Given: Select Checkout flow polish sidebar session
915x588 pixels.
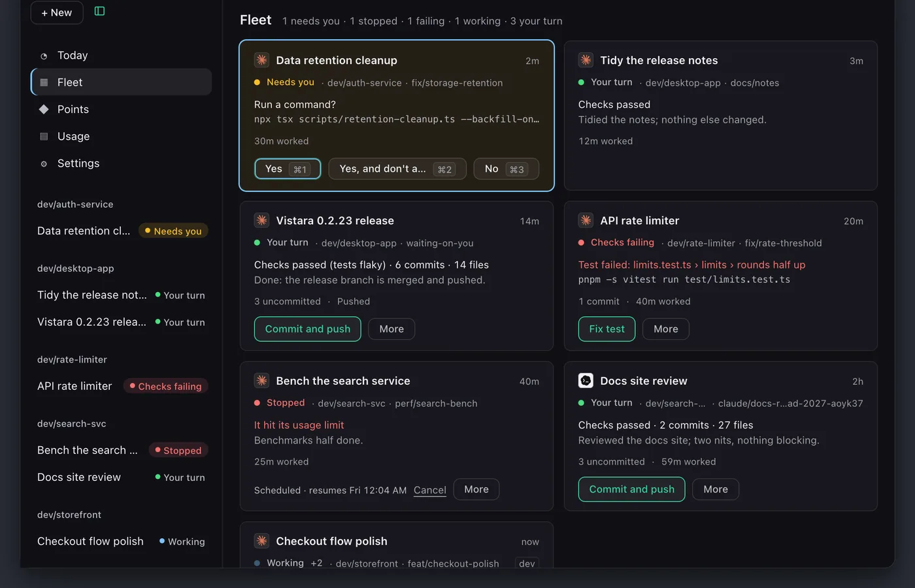Looking at the screenshot, I should 121,541.
